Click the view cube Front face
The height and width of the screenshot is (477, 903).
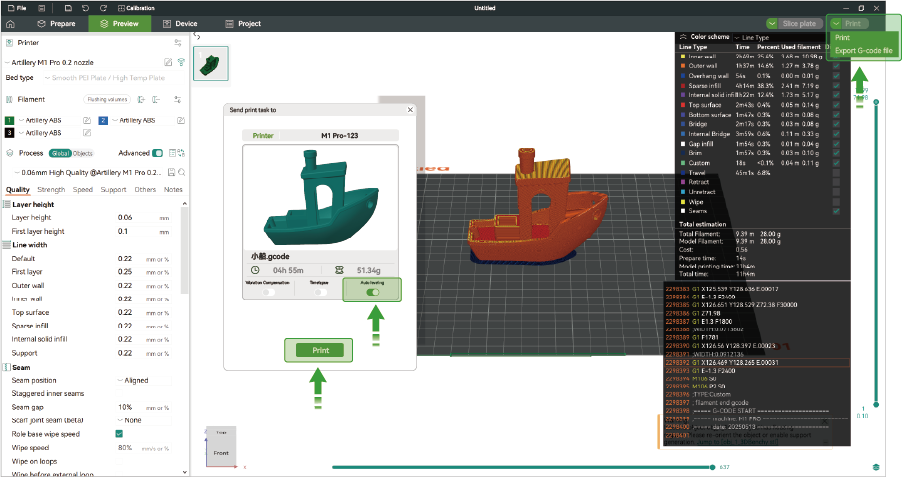pos(221,453)
